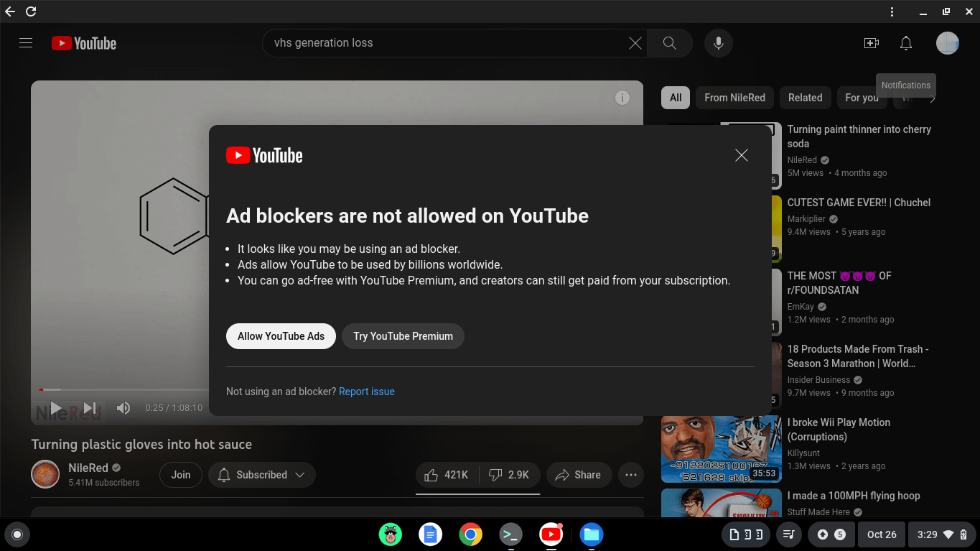Mute the video volume
Screen dimensions: 980x551
pyautogui.click(x=123, y=408)
